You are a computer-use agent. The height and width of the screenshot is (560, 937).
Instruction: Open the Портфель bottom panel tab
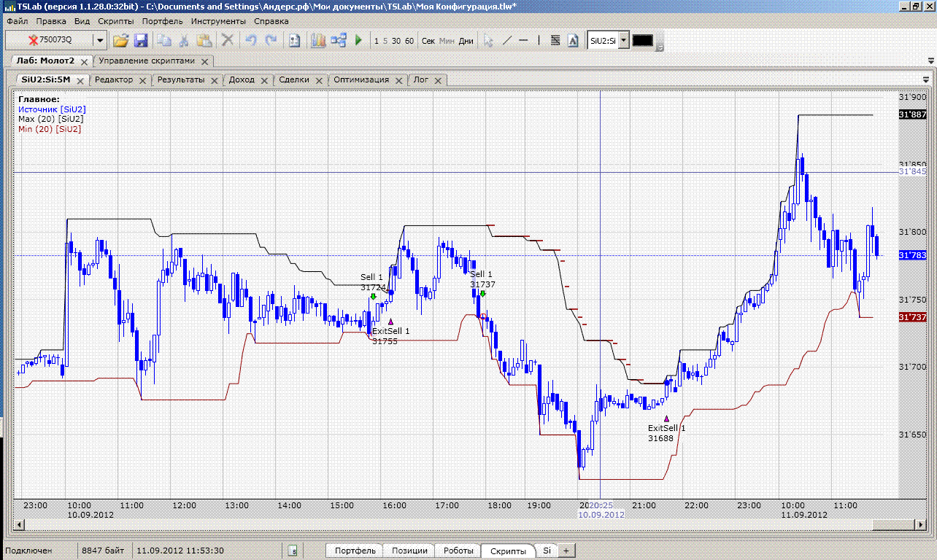pyautogui.click(x=355, y=551)
